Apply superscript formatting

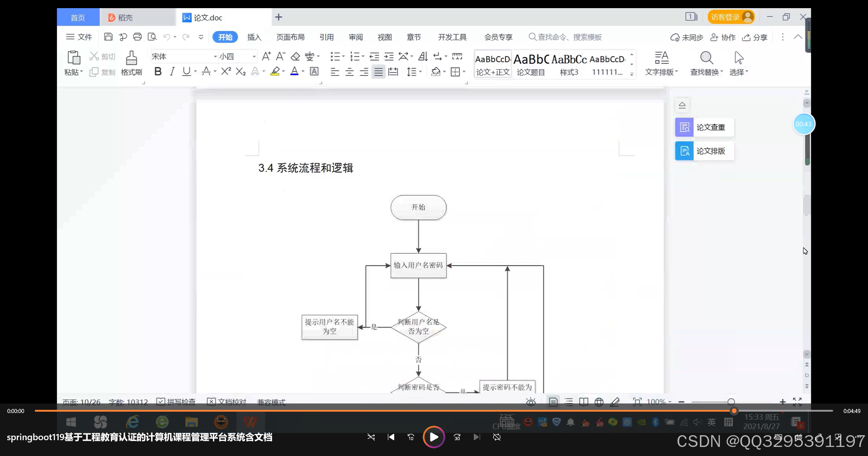click(226, 71)
